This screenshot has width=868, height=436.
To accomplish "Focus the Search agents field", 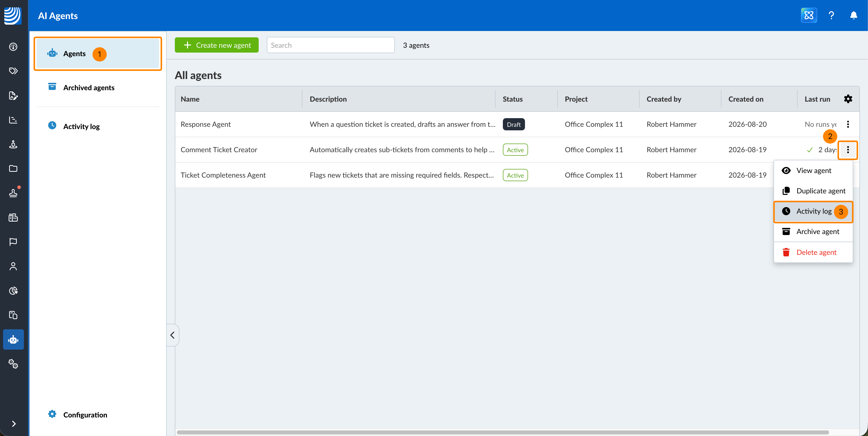I will (x=331, y=45).
